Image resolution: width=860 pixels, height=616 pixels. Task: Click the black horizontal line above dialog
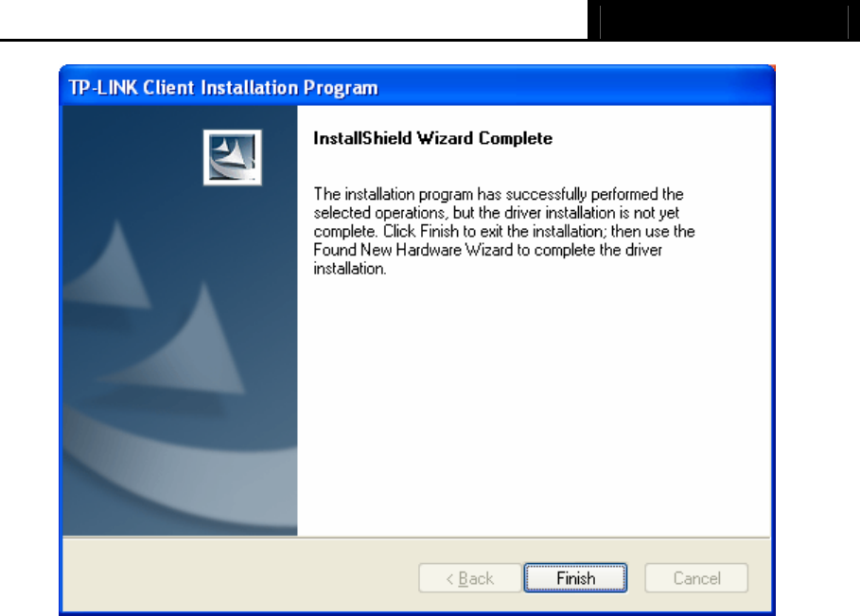(x=293, y=40)
